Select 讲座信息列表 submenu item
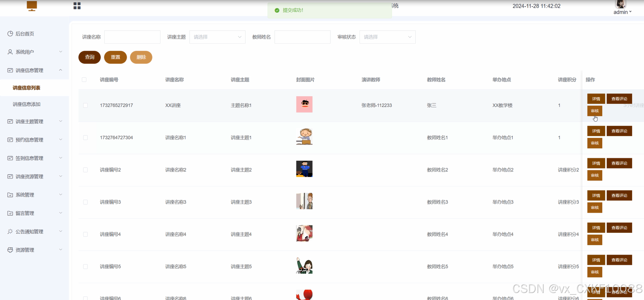This screenshot has height=300, width=644. (x=34, y=88)
